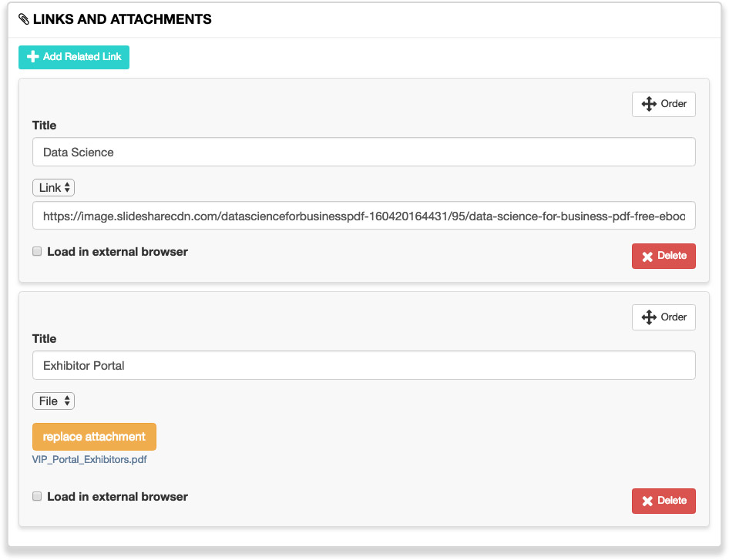Check Load in external browser for Exhibitor Portal
This screenshot has width=729, height=560.
tap(37, 496)
